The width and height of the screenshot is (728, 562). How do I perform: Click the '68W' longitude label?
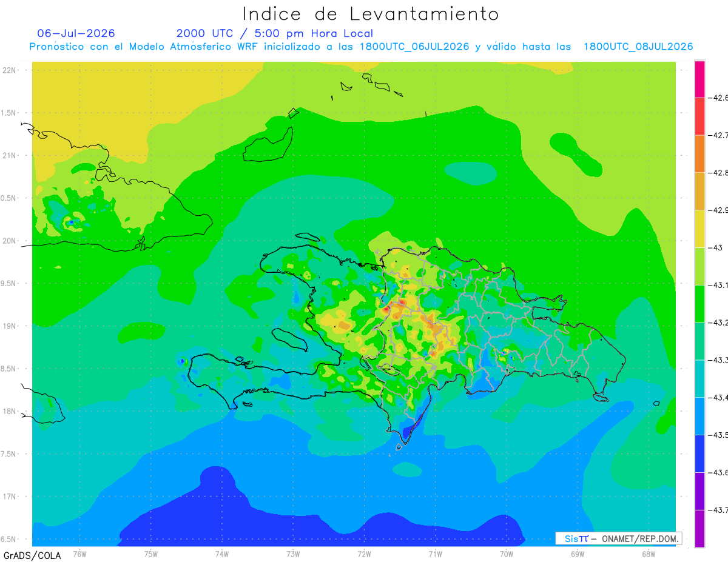[x=649, y=554]
